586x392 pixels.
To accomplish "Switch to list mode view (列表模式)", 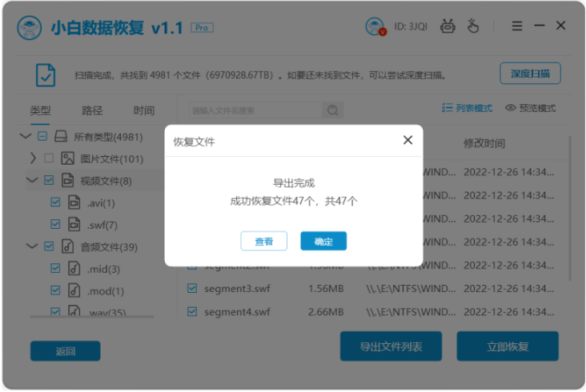I will coord(467,108).
